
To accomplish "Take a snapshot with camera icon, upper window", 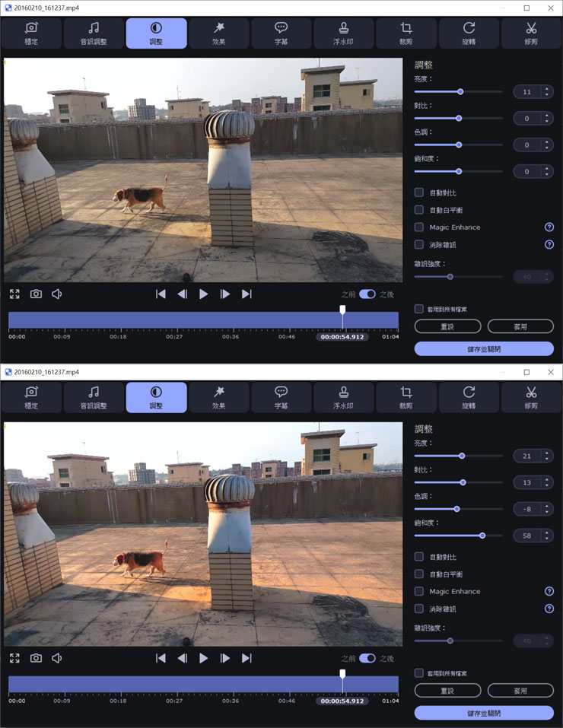I will pyautogui.click(x=36, y=294).
